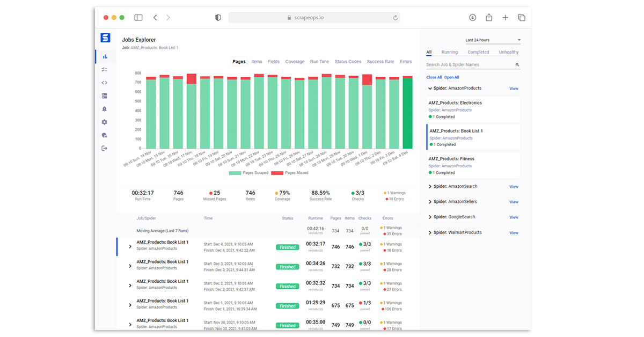Click the dark green Sat, 4 Dec bar
Image resolution: width=644 pixels, height=337 pixels.
pos(408,113)
